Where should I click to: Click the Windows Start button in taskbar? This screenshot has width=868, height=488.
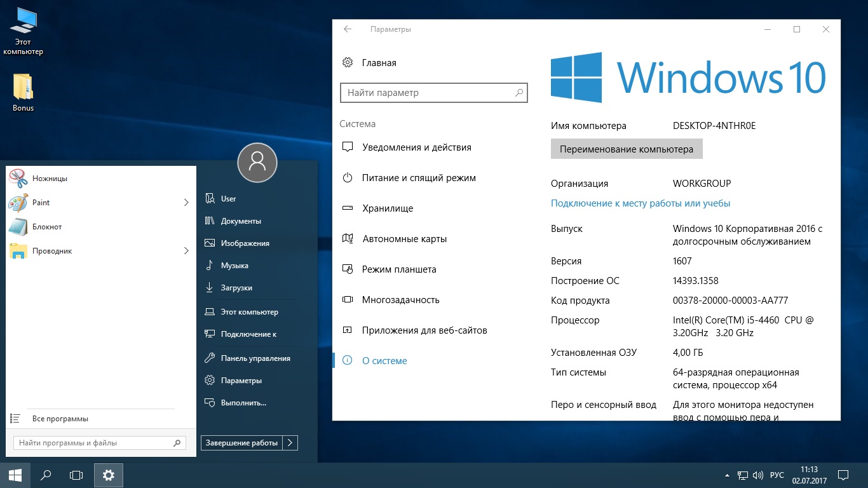coord(15,475)
